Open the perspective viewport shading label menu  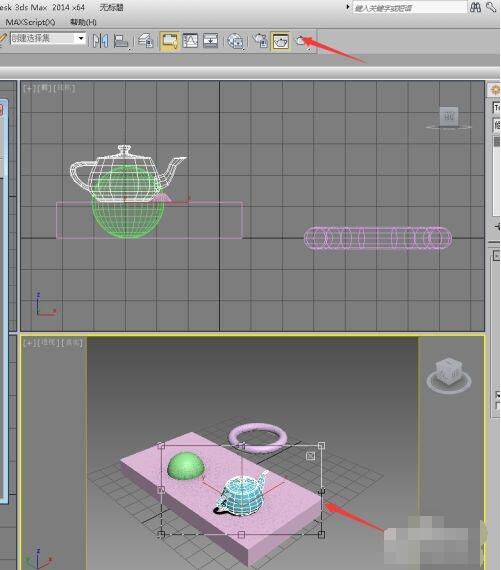(x=71, y=342)
